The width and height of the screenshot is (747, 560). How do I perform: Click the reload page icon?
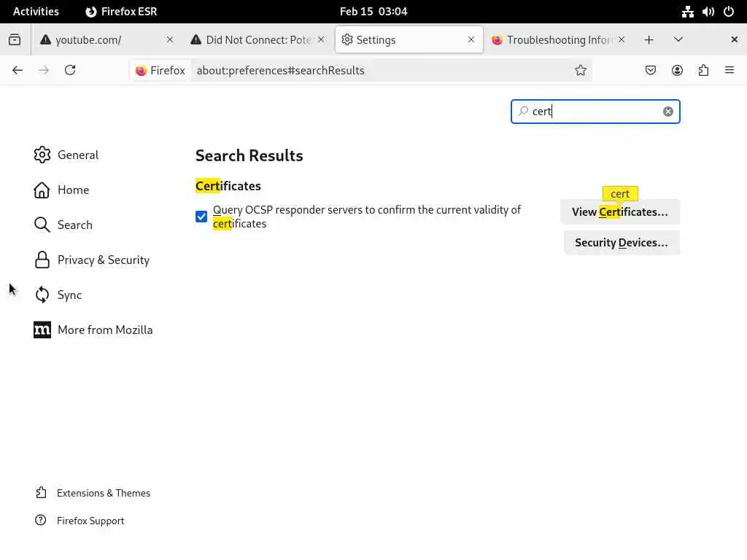click(x=70, y=70)
